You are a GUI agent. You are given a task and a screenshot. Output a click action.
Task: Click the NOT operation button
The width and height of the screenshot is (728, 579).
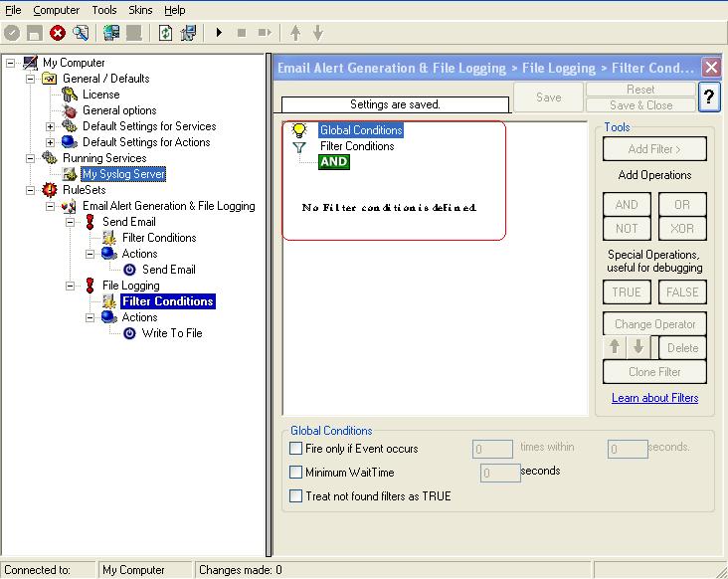627,229
